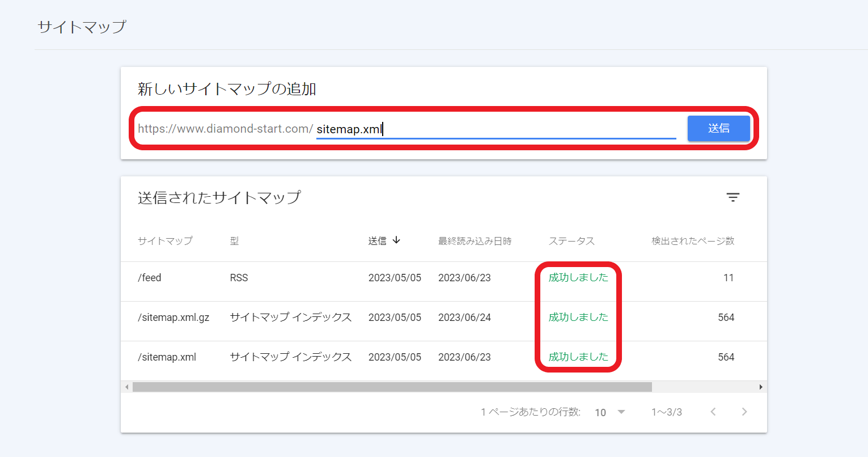Click the https://www.diamond-start.com/ URL prefix
The image size is (868, 457).
point(225,129)
